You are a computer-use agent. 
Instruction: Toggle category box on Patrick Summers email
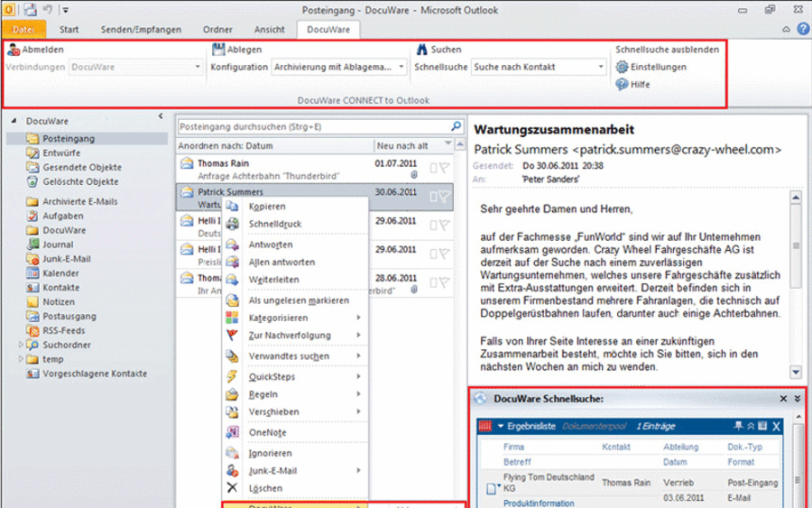pyautogui.click(x=433, y=197)
